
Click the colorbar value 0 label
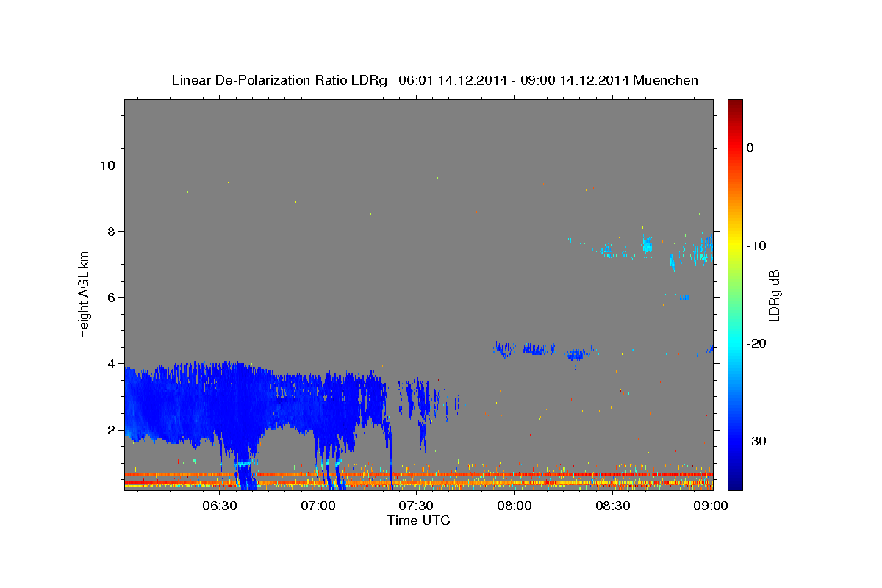point(750,148)
